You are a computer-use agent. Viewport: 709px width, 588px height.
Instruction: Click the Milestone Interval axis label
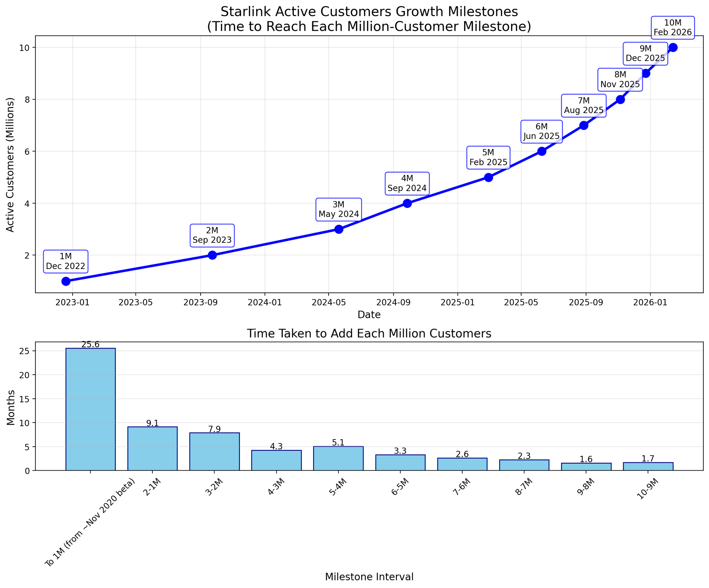(x=369, y=577)
